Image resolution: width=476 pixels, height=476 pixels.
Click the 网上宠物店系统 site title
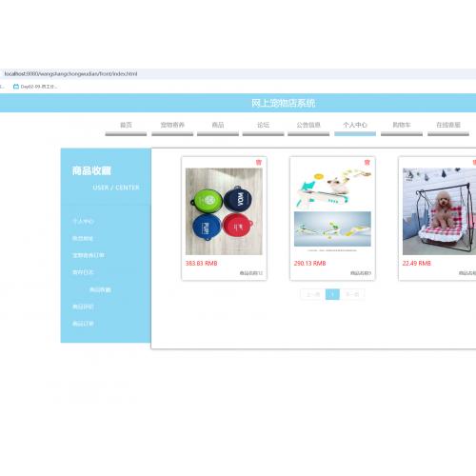coord(284,103)
